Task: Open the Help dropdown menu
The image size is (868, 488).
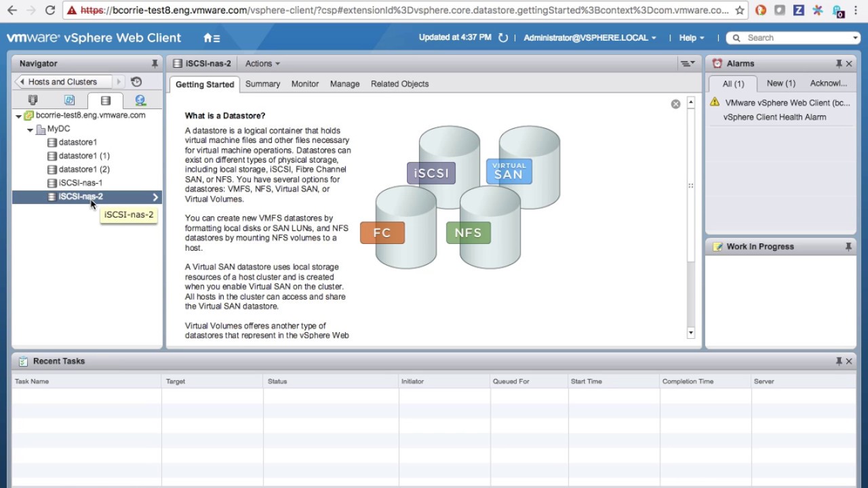Action: 692,38
